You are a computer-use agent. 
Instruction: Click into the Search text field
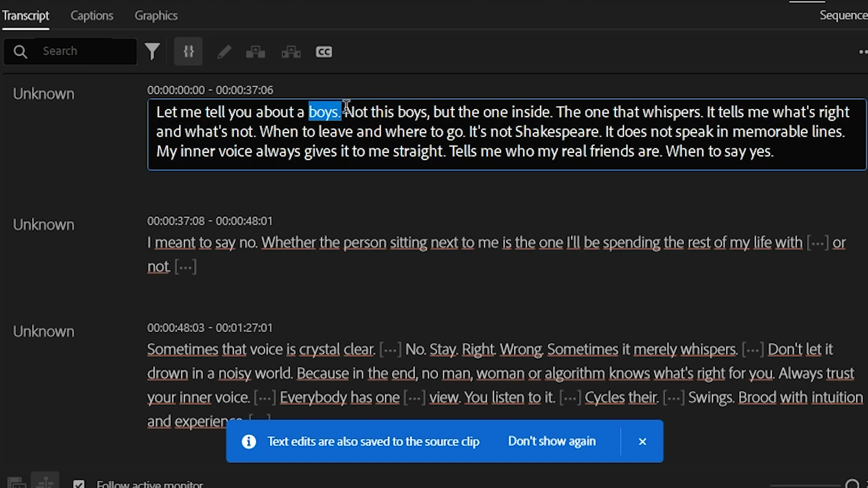(x=86, y=51)
